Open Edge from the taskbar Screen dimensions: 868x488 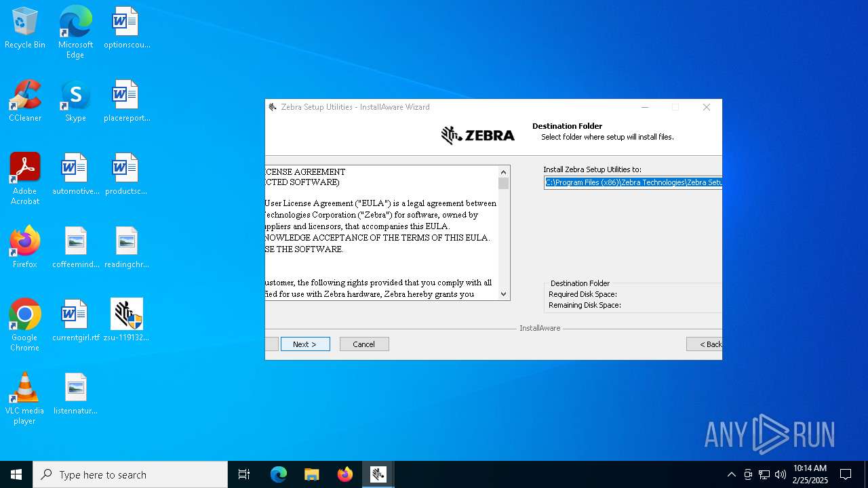point(279,474)
